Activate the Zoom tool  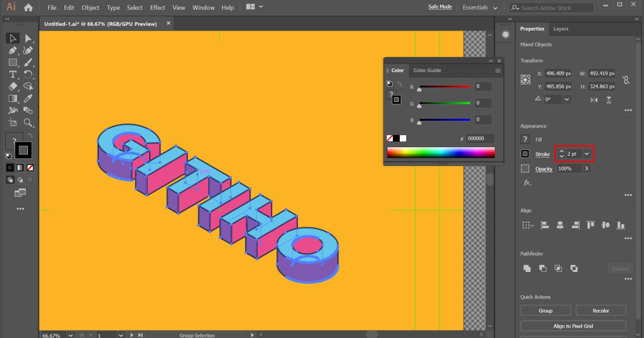click(x=28, y=123)
